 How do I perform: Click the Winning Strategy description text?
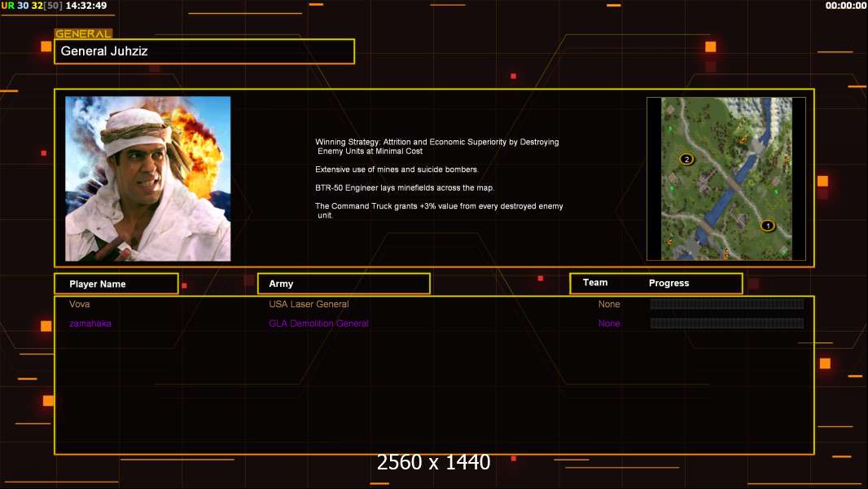click(x=436, y=146)
